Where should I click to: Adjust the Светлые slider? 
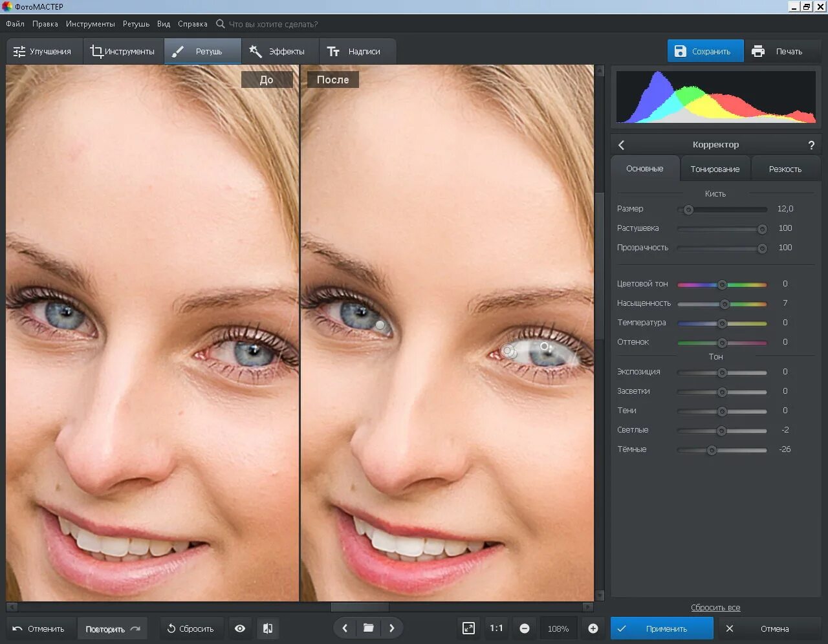[x=722, y=431]
